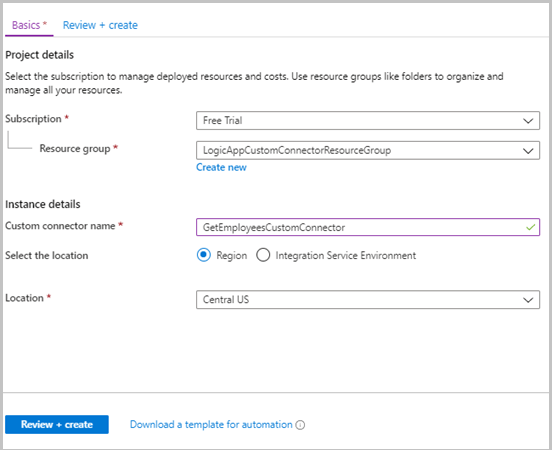
Task: Open the Review + create tab
Action: pyautogui.click(x=100, y=25)
